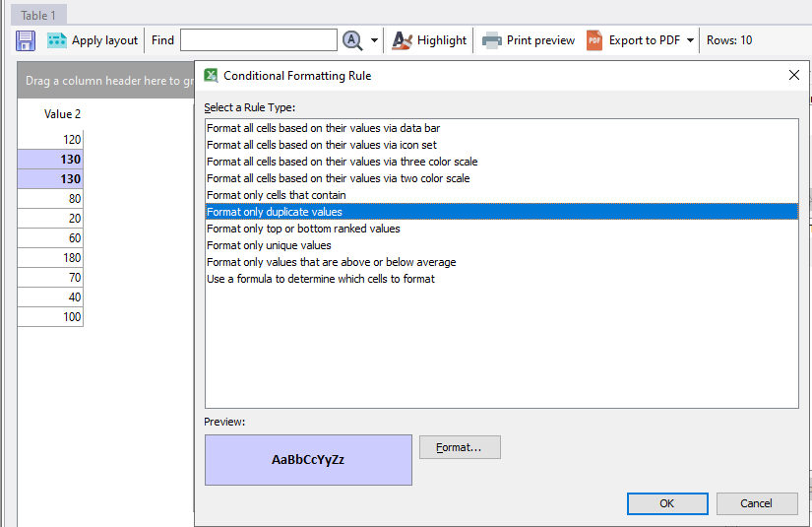Viewport: 812px width, 527px height.
Task: Click the save floppy disk icon
Action: pyautogui.click(x=26, y=40)
